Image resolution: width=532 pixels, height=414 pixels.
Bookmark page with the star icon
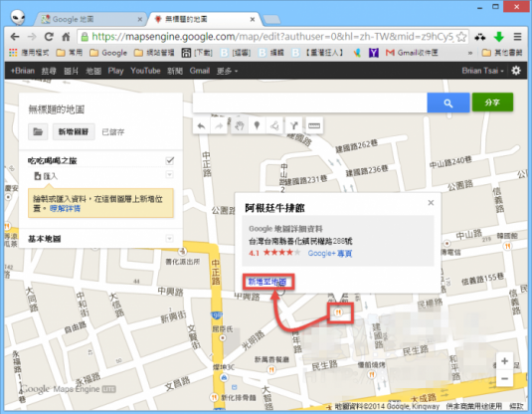click(461, 37)
